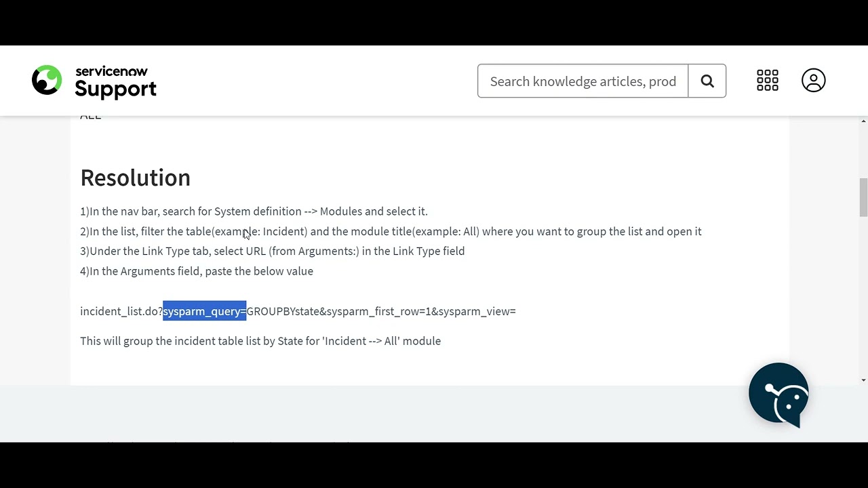Click the GROUPBYstate parameter text

[283, 311]
